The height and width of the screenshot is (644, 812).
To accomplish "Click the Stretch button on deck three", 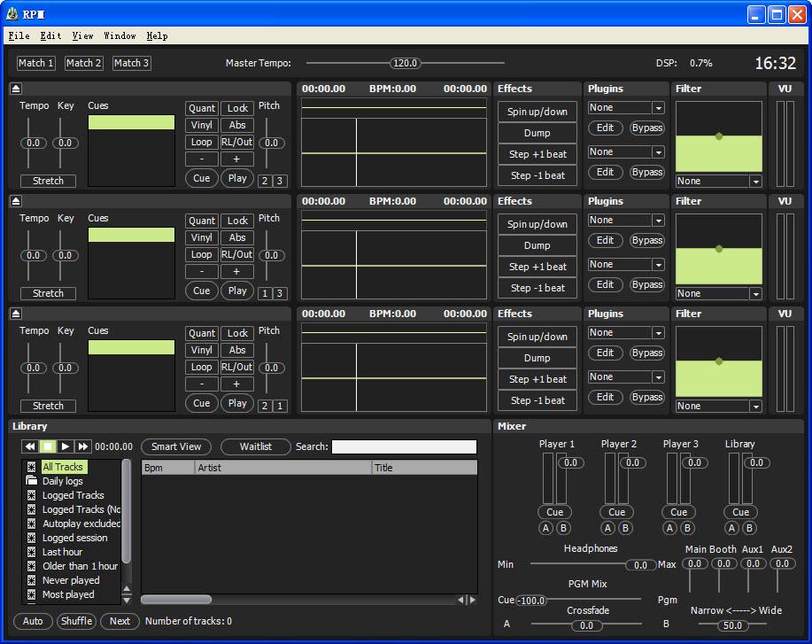I will 48,406.
